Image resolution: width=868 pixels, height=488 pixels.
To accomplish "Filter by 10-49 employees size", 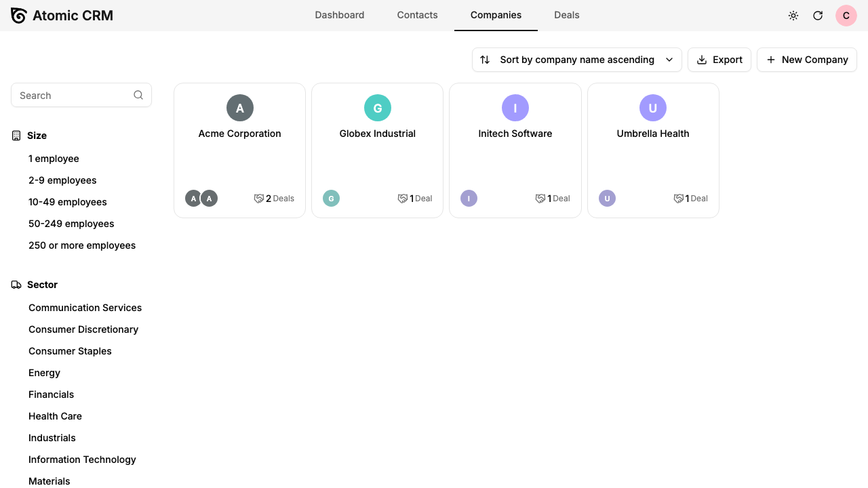I will [68, 202].
